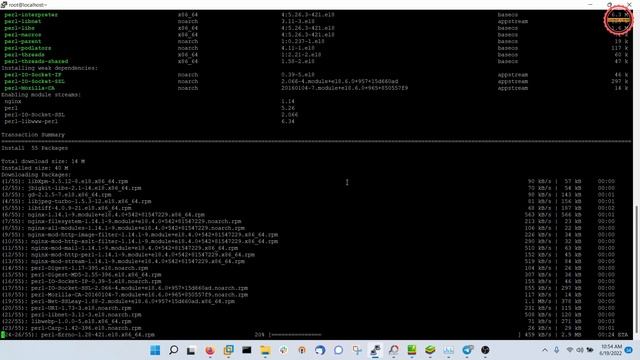This screenshot has height=360, width=640.
Task: Click the terminal vertical scrollbar thumb
Action: (x=637, y=270)
